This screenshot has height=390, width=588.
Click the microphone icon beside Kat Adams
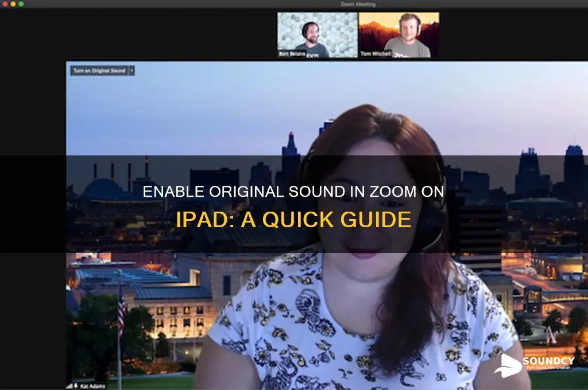(x=76, y=386)
